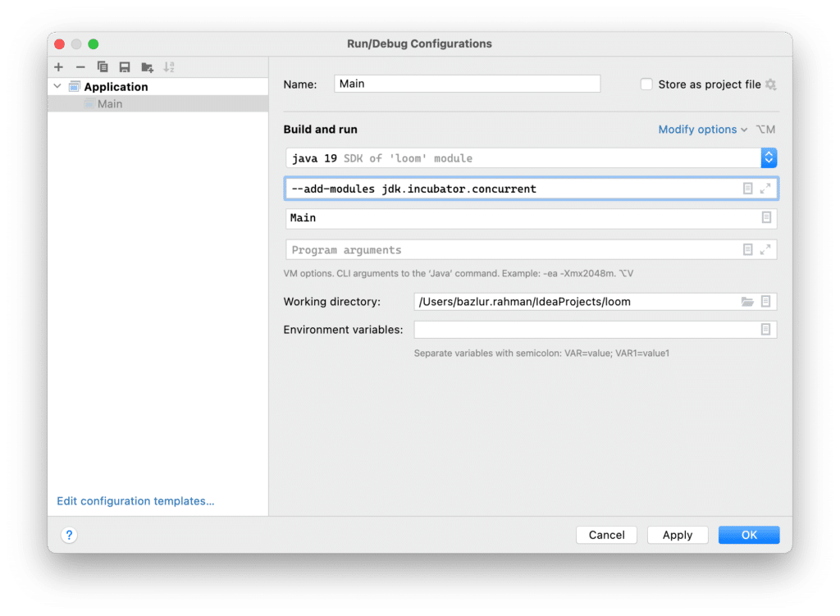Expand the VM options field editor

(765, 189)
